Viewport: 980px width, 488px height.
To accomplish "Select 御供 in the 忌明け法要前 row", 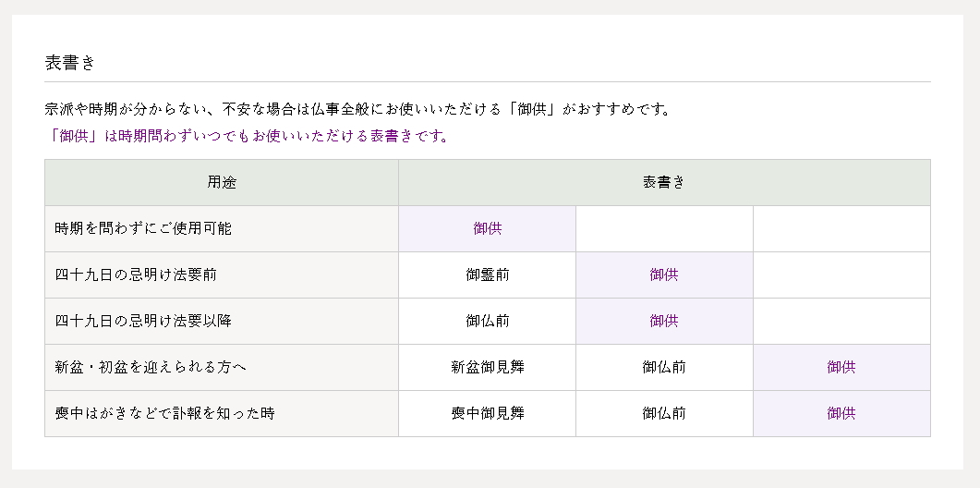I will [664, 274].
